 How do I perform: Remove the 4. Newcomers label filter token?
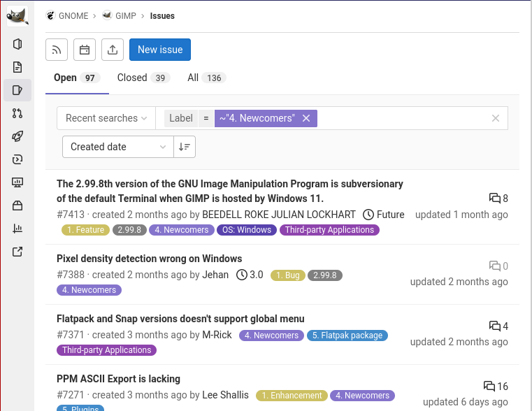pyautogui.click(x=306, y=118)
